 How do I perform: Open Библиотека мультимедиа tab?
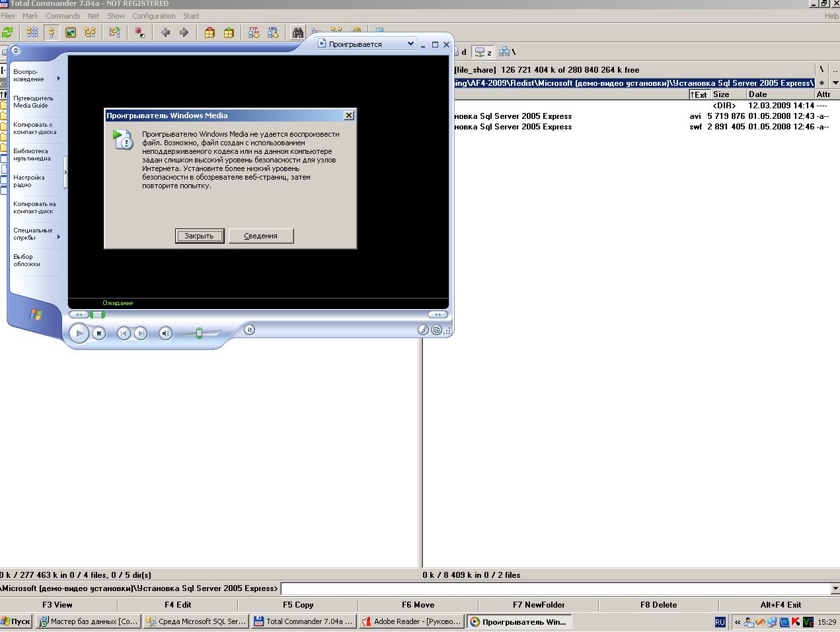[x=32, y=155]
